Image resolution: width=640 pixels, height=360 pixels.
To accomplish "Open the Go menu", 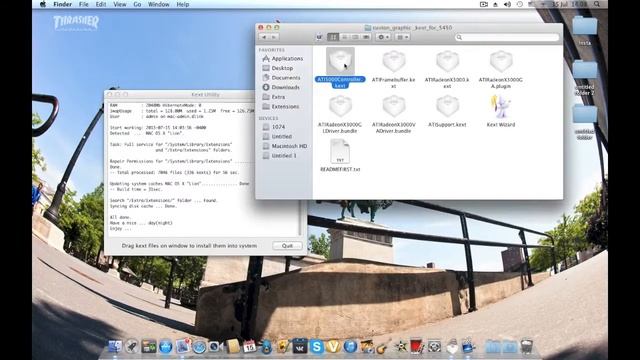I will [137, 4].
